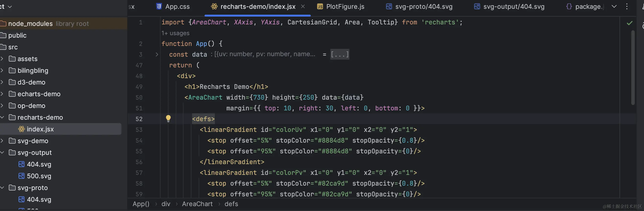Viewport: 644px width, 211px height.
Task: Switch to recharts-demo/index.jsx tab
Action: (253, 7)
